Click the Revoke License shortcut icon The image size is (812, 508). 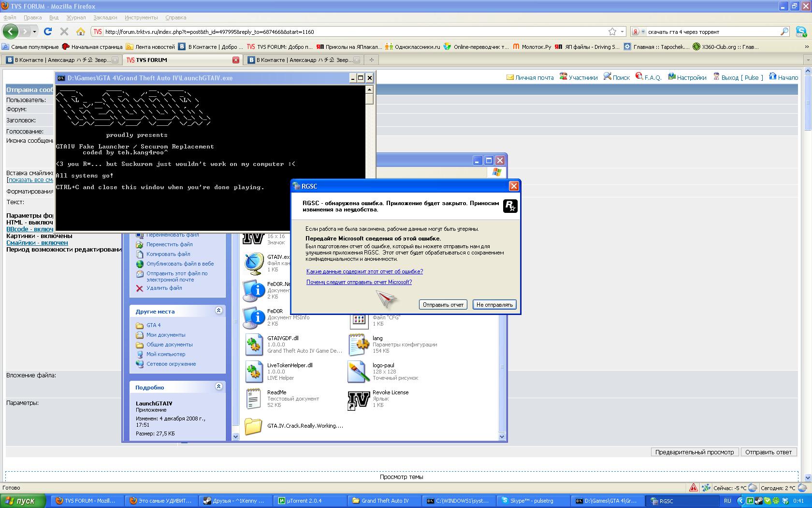coord(358,399)
